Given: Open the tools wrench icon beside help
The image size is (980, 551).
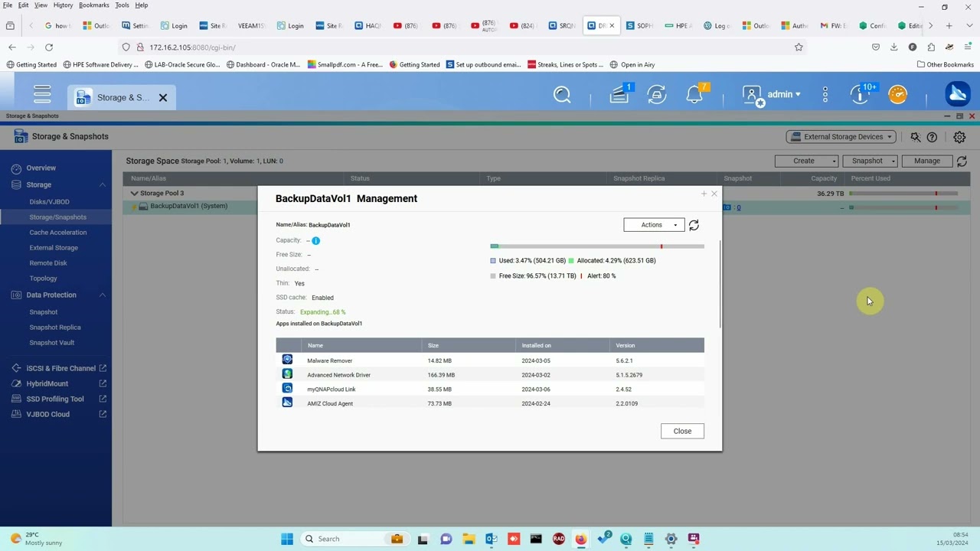Looking at the screenshot, I should click(x=915, y=137).
